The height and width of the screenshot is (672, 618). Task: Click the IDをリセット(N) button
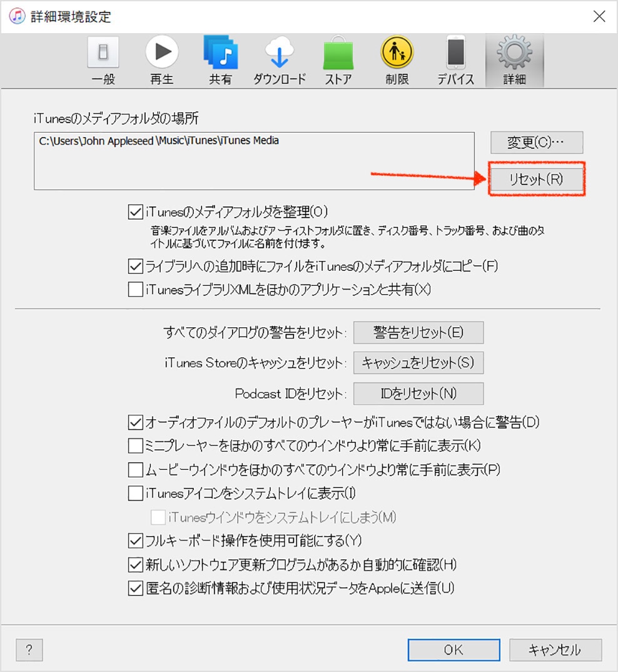pos(418,394)
